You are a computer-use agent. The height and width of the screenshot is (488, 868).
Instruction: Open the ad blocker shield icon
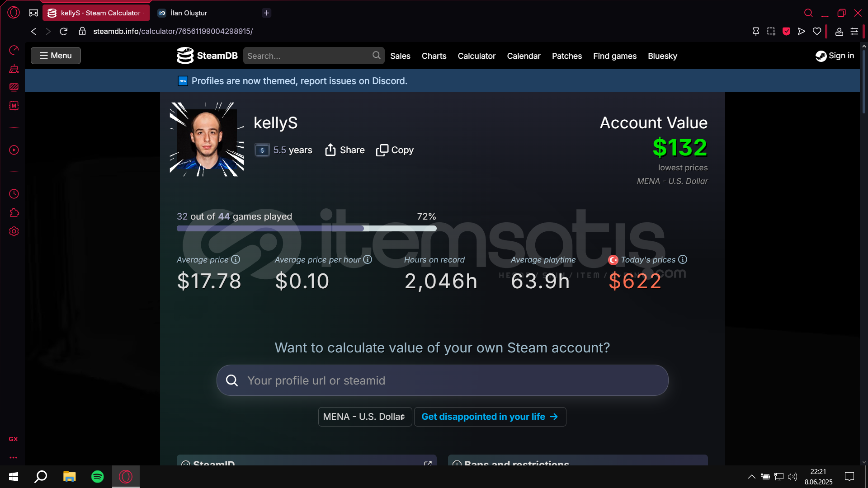click(787, 31)
